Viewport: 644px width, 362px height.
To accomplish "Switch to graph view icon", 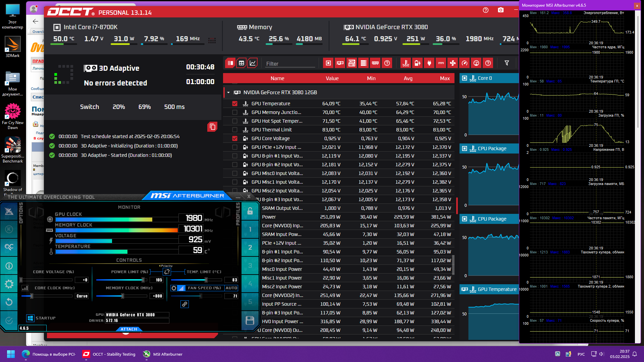I will tap(252, 63).
